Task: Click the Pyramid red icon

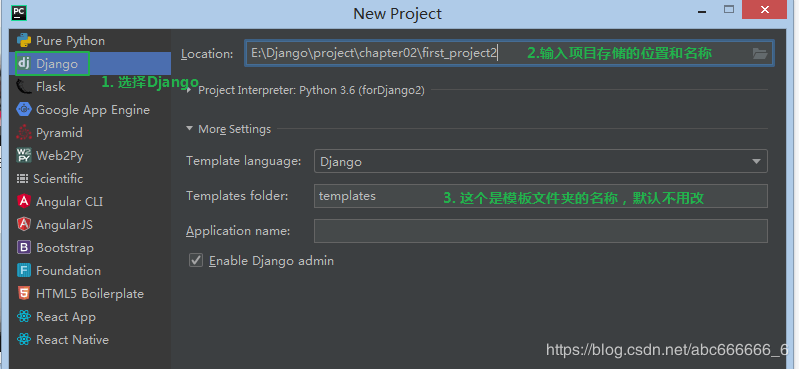Action: (x=23, y=133)
